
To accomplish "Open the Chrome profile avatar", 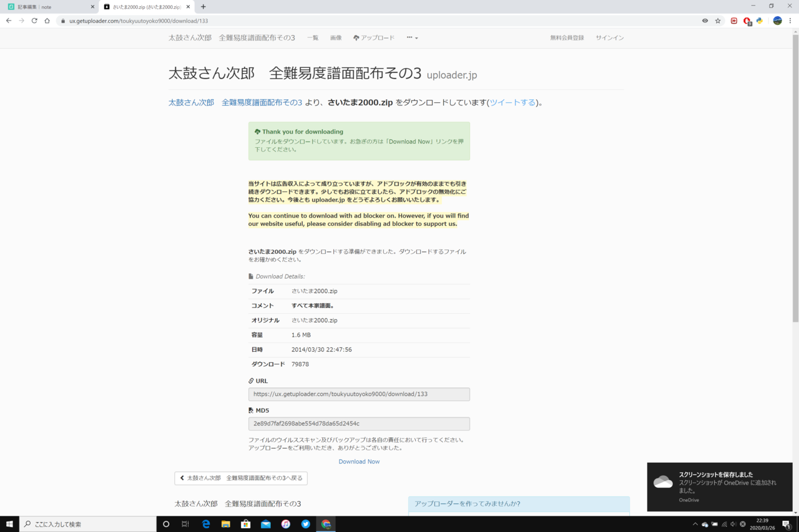I will 777,21.
